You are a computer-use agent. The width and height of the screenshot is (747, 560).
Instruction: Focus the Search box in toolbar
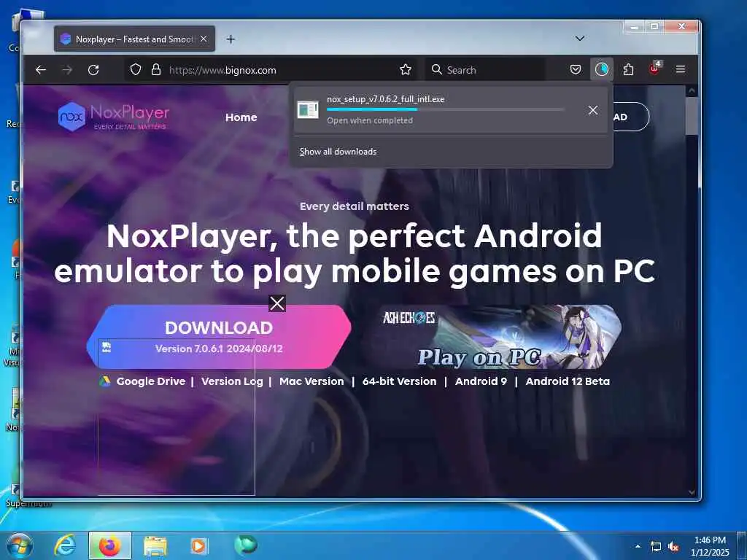(x=486, y=70)
